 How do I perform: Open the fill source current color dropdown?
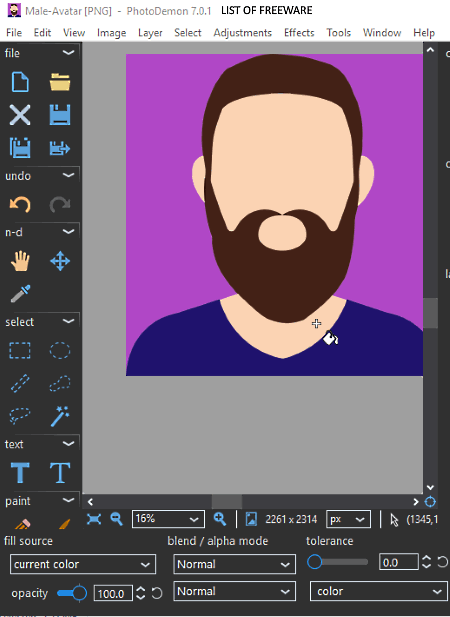(x=83, y=564)
